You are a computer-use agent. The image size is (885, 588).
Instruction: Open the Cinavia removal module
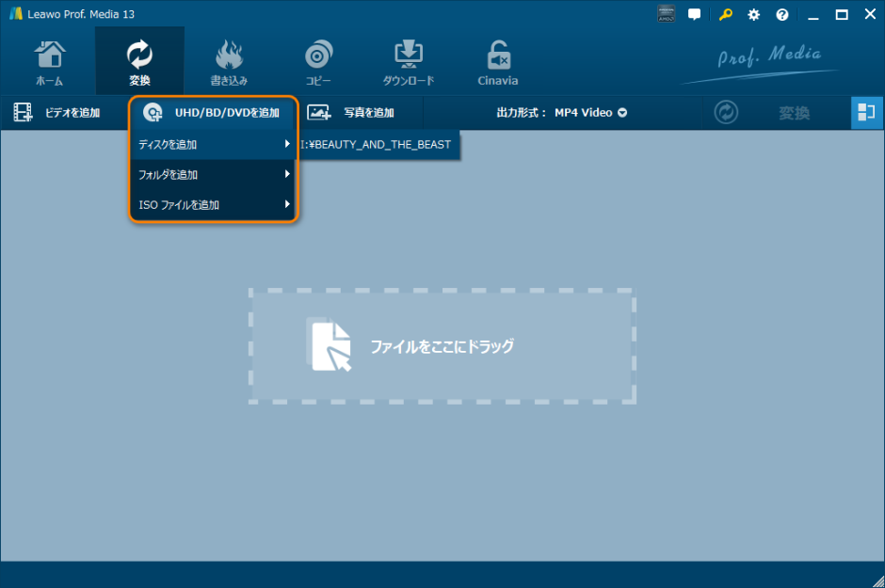pos(498,62)
